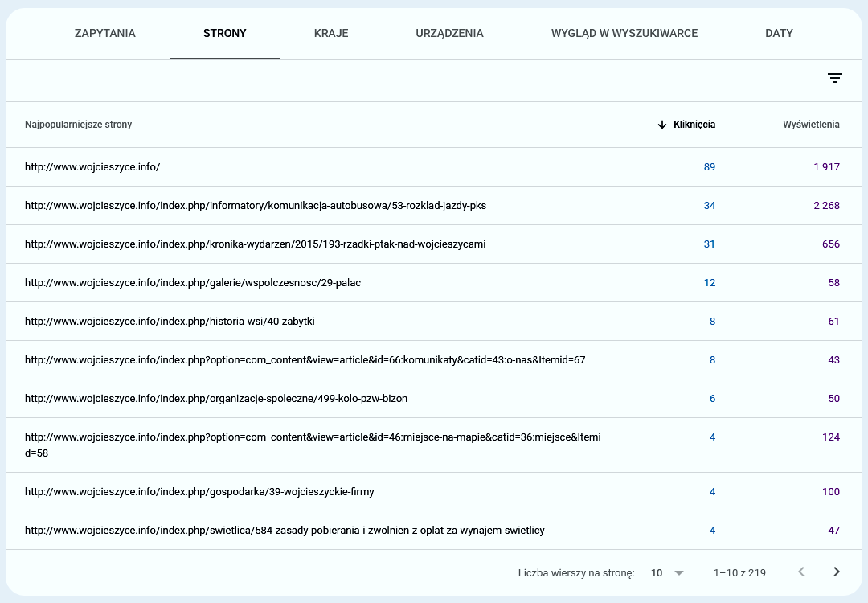The height and width of the screenshot is (603, 868).
Task: Click the impressions value 47
Action: click(833, 531)
